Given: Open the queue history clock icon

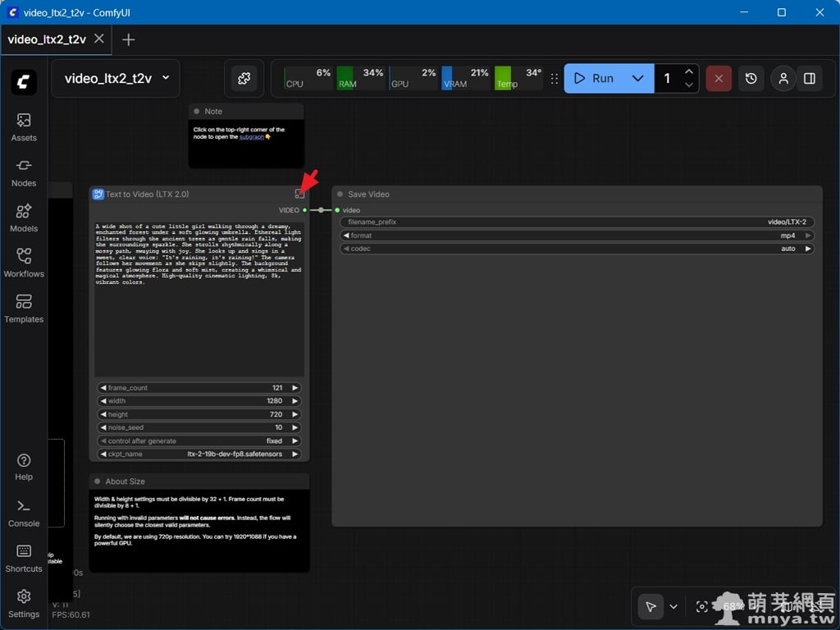Looking at the screenshot, I should [x=751, y=79].
